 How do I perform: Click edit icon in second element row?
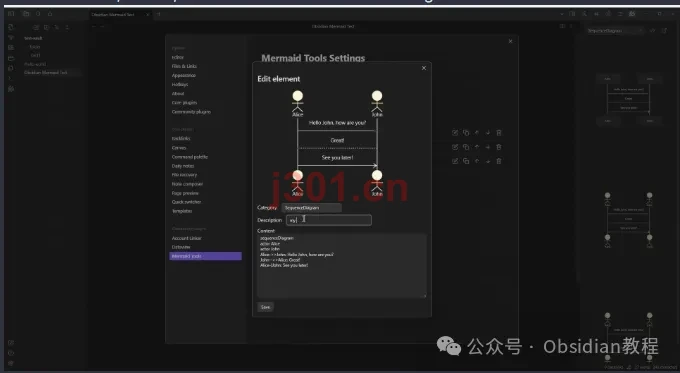pyautogui.click(x=455, y=147)
